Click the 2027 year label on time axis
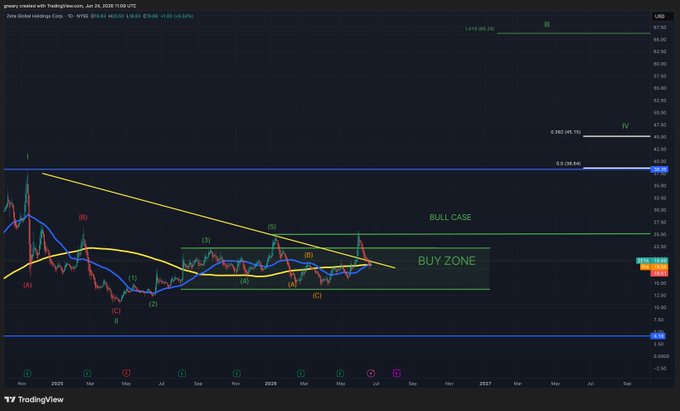Image resolution: width=680 pixels, height=411 pixels. point(485,384)
